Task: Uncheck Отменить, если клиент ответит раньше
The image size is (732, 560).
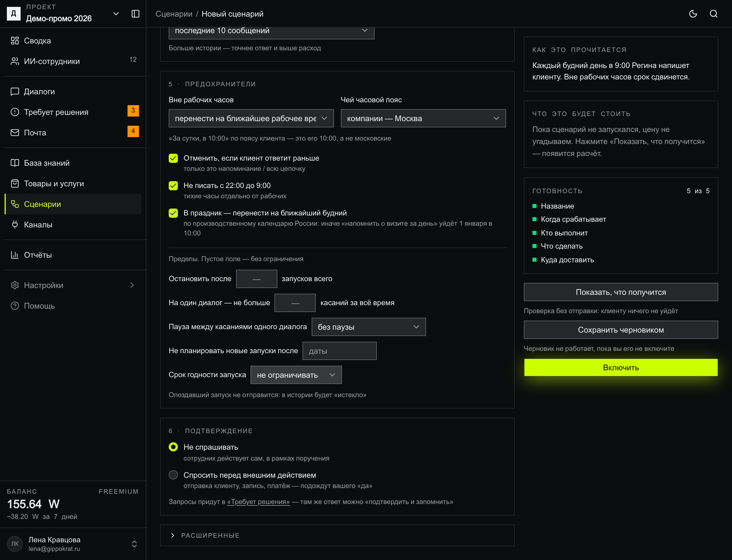Action: point(173,158)
